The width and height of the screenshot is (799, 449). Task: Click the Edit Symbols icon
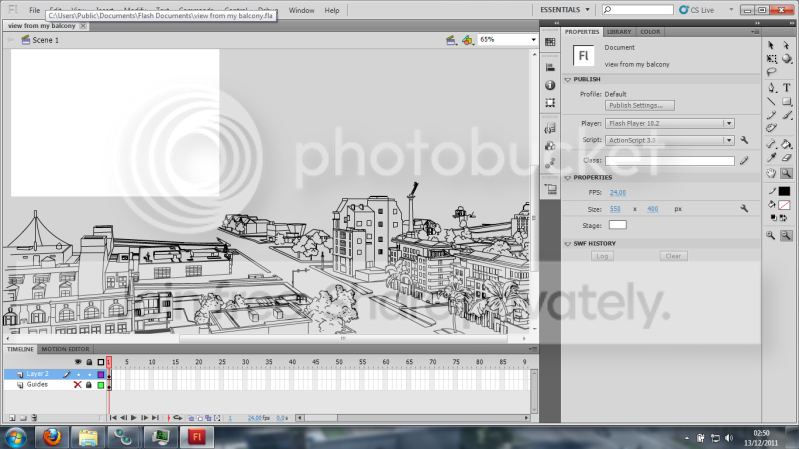pyautogui.click(x=467, y=40)
